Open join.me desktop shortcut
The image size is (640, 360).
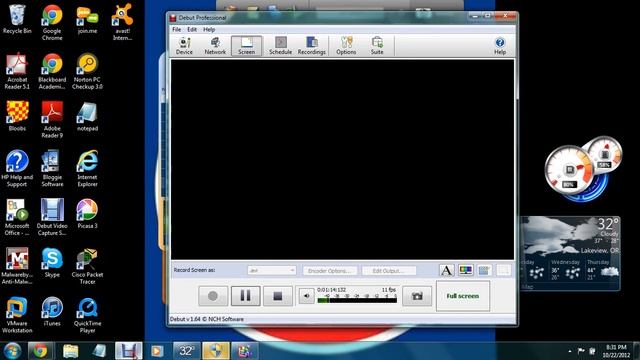click(87, 19)
